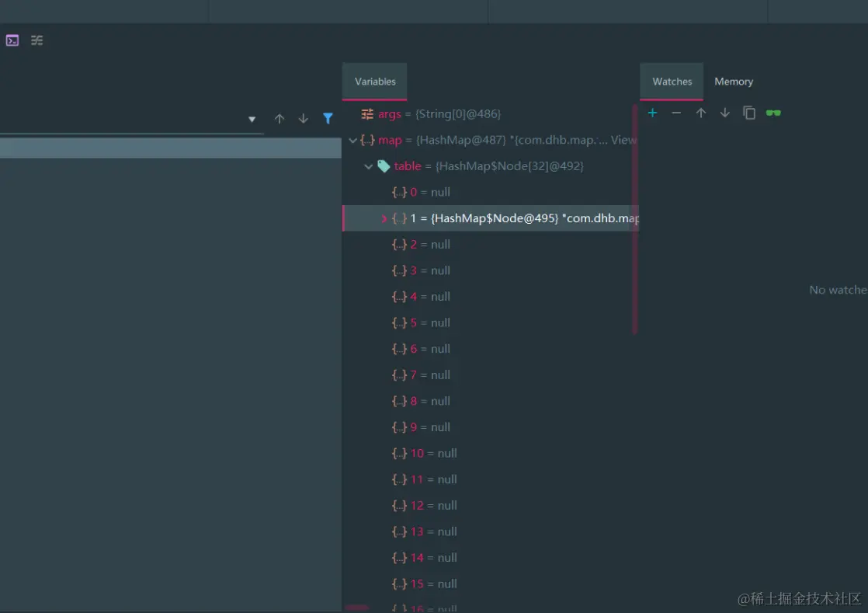
Task: Collapse the map variable node
Action: point(352,141)
